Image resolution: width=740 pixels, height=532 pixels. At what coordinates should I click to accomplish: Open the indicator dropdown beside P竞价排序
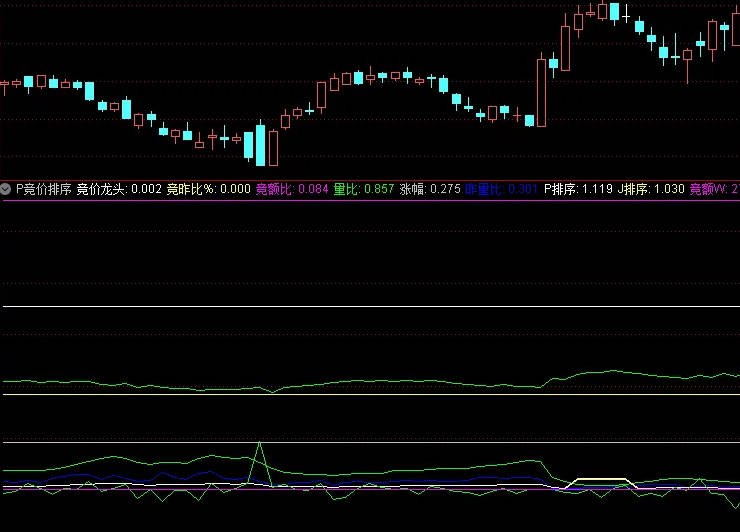click(x=5, y=189)
